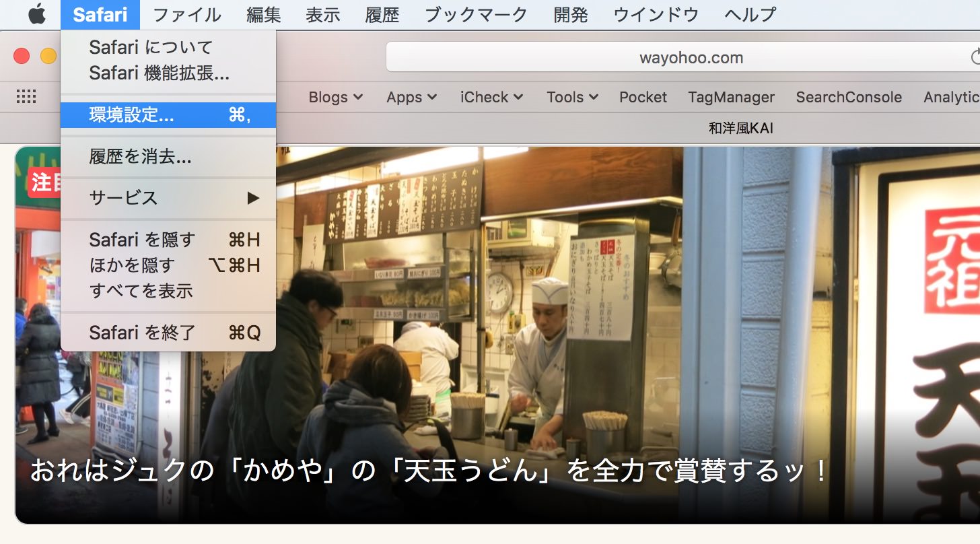Choose Safari 機能拡張...

point(168,73)
